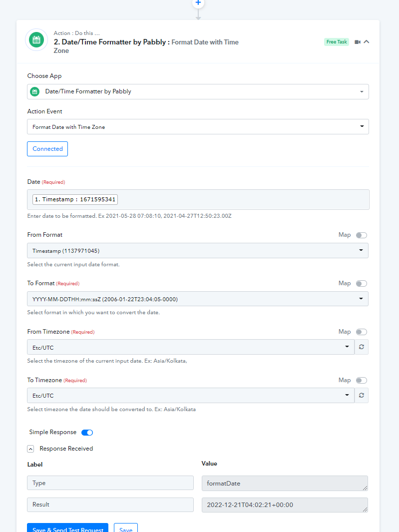Collapse the Response Received section
This screenshot has width=399, height=532.
tap(30, 449)
